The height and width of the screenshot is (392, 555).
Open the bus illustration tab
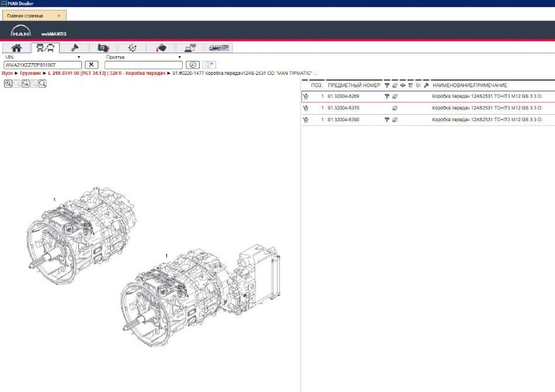coord(220,48)
